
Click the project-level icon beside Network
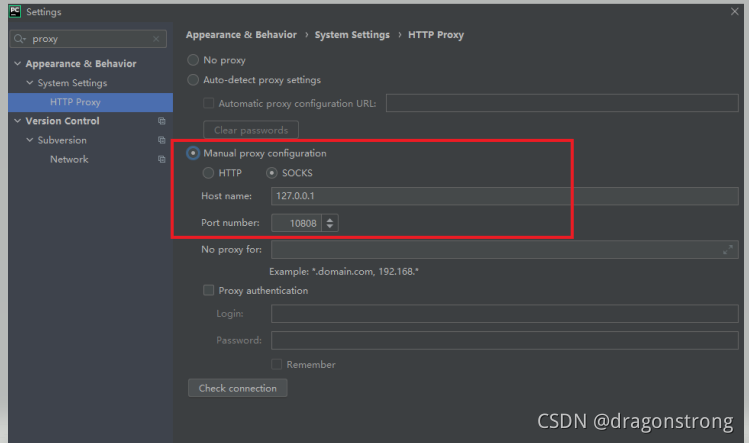(x=161, y=159)
